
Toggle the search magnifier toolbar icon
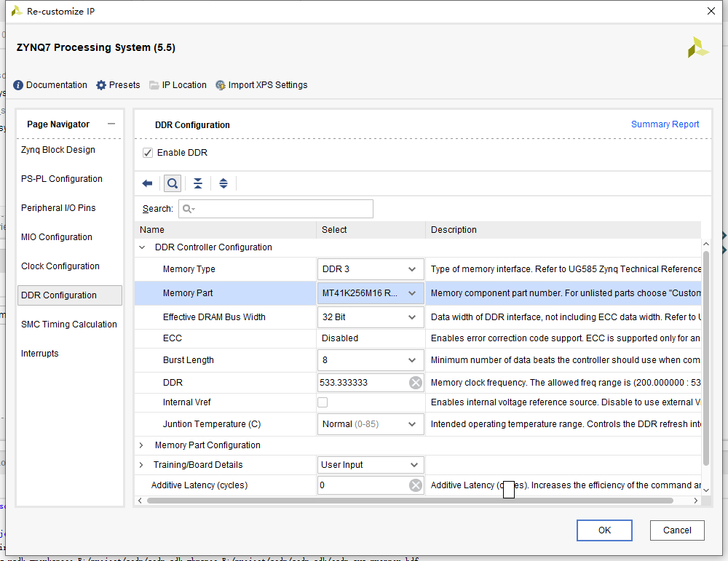click(173, 183)
